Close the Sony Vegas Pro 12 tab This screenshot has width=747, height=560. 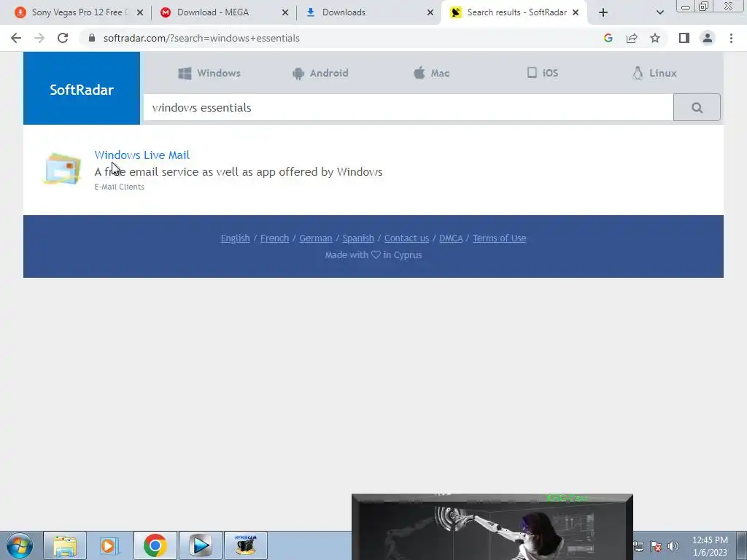coord(140,12)
